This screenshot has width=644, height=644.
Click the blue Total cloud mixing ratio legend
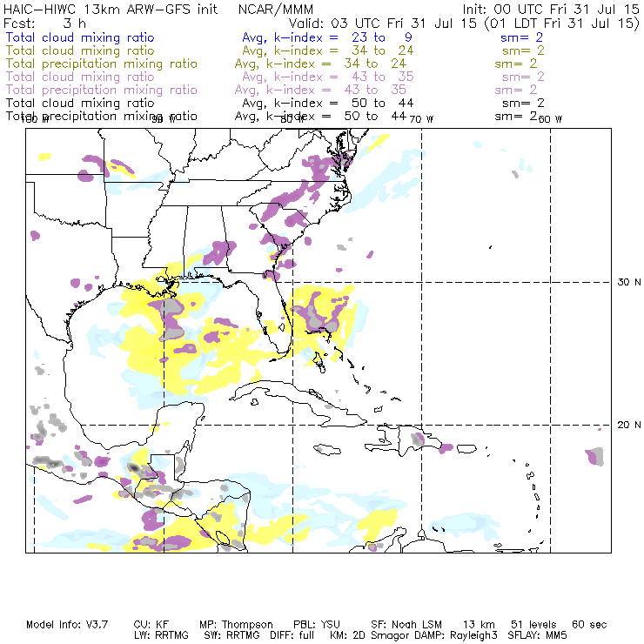pos(80,38)
